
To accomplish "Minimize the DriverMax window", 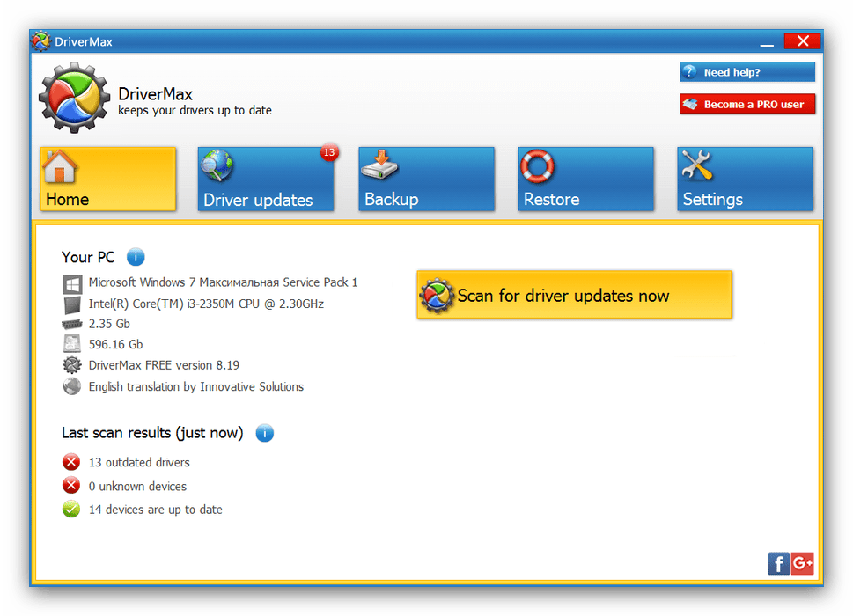I will 768,41.
